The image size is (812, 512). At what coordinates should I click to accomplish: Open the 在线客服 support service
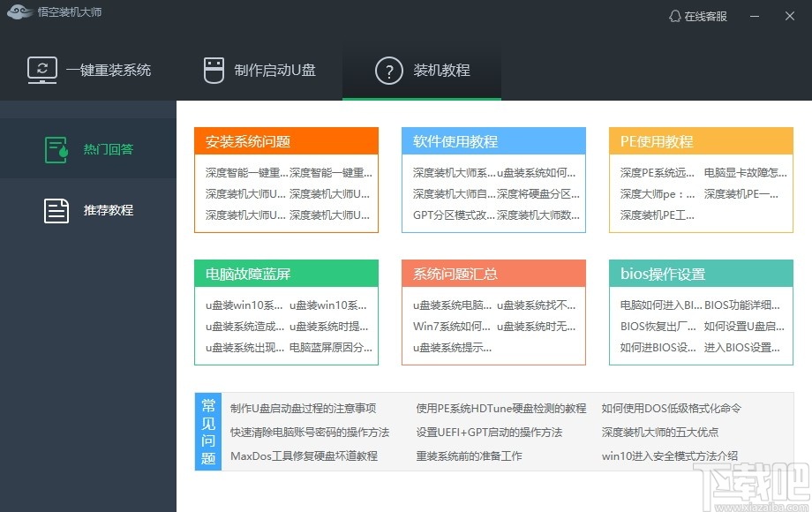pyautogui.click(x=704, y=15)
